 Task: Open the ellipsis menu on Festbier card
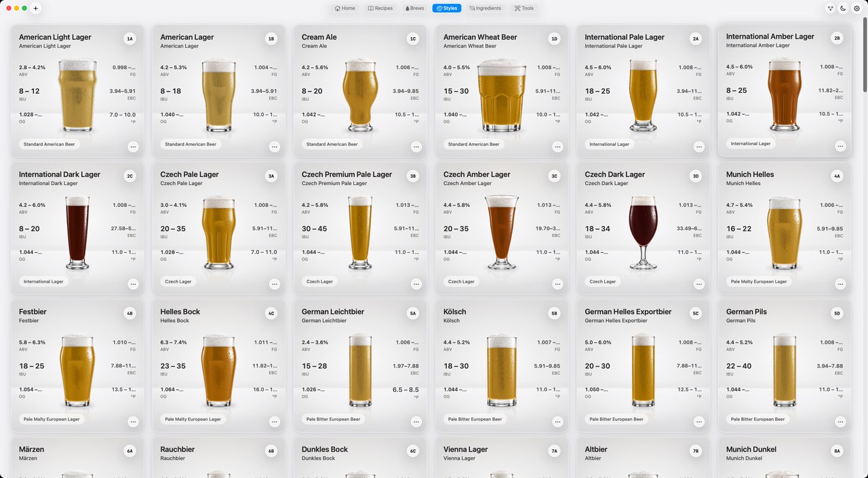click(133, 422)
